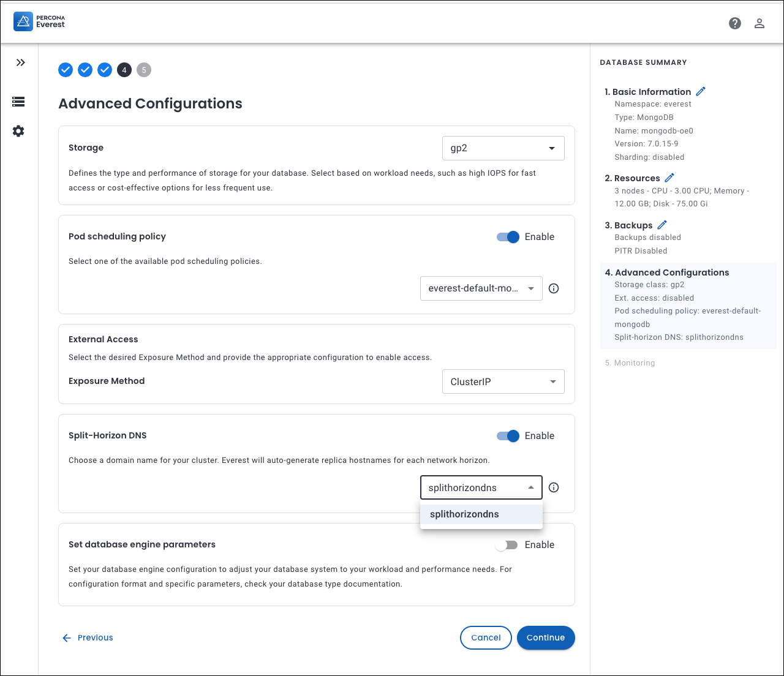Show info icon for Split-Horizon DNS
The height and width of the screenshot is (676, 784).
pyautogui.click(x=554, y=487)
